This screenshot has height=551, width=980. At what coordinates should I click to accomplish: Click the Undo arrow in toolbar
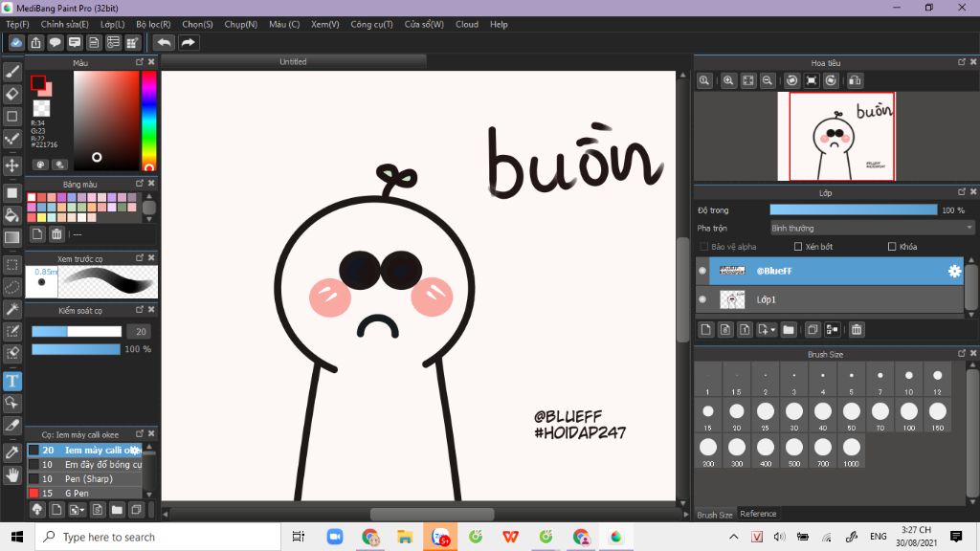pos(164,42)
